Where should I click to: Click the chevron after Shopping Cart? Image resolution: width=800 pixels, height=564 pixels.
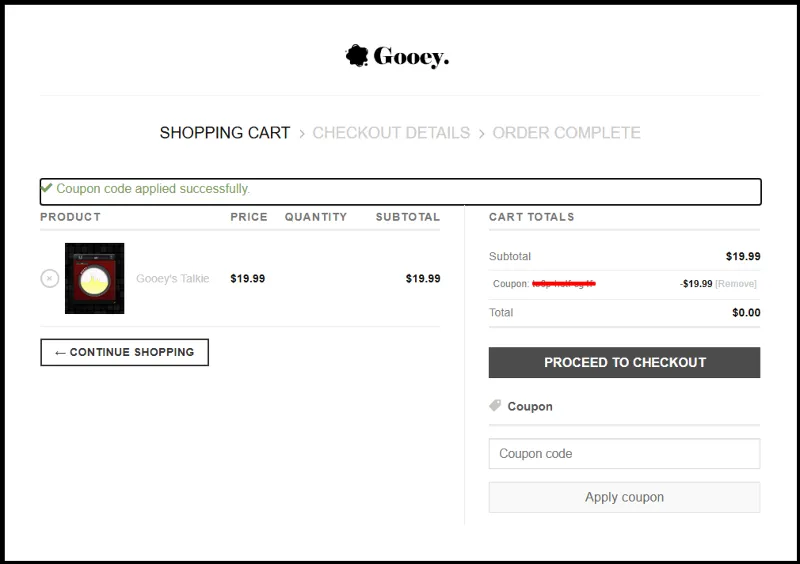[302, 134]
